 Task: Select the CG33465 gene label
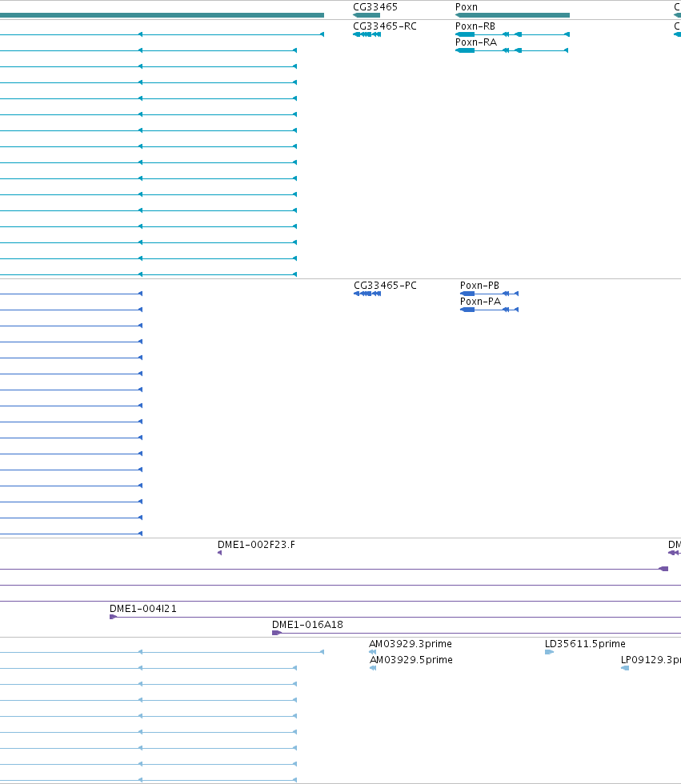375,7
